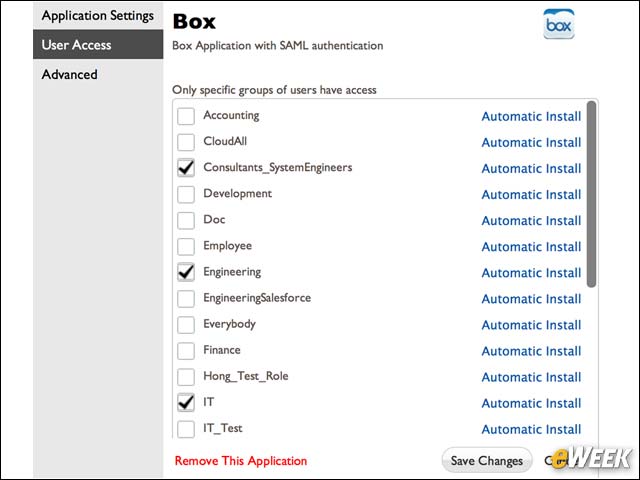640x480 pixels.
Task: Click Automatic Install for CloudAll
Action: [531, 142]
